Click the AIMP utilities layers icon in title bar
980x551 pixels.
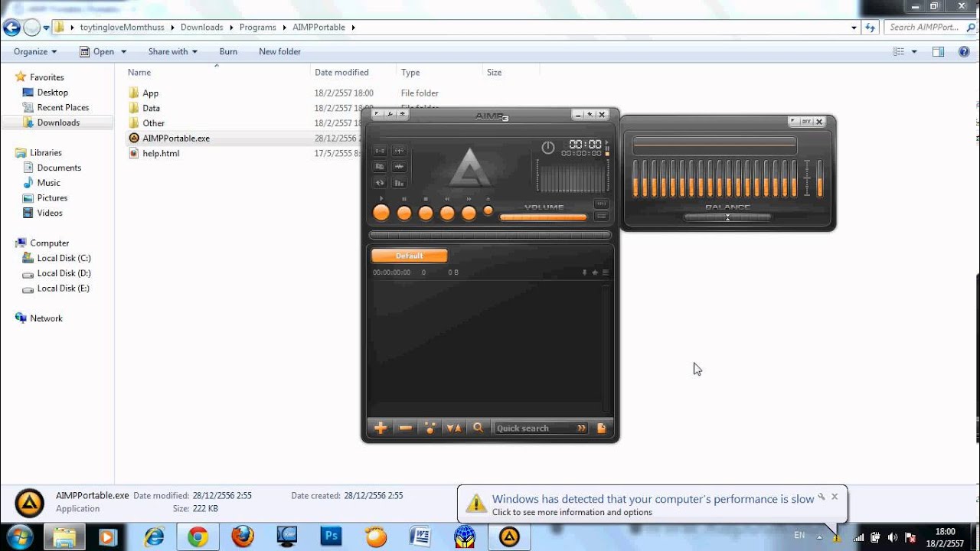[403, 115]
